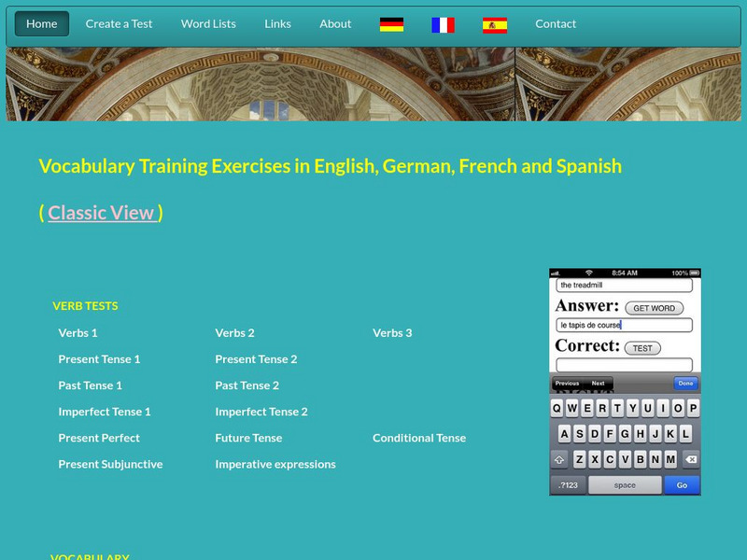Screen dimensions: 747x560
Task: Open Present Tense 1 exercise
Action: [99, 359]
